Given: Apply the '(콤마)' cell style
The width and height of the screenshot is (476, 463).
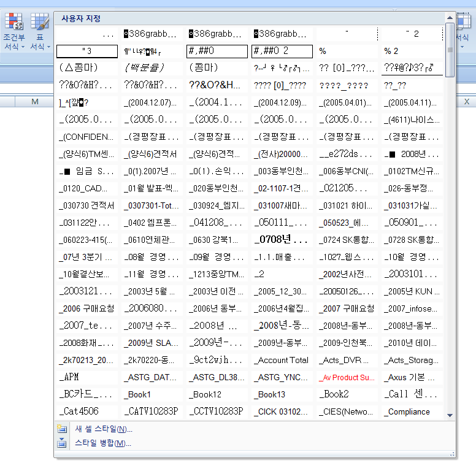Looking at the screenshot, I should 217,67.
